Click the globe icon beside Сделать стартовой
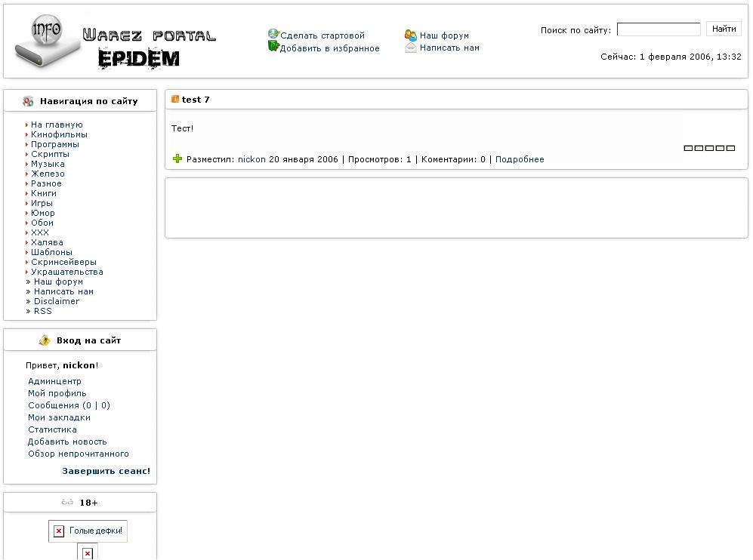 tap(273, 35)
